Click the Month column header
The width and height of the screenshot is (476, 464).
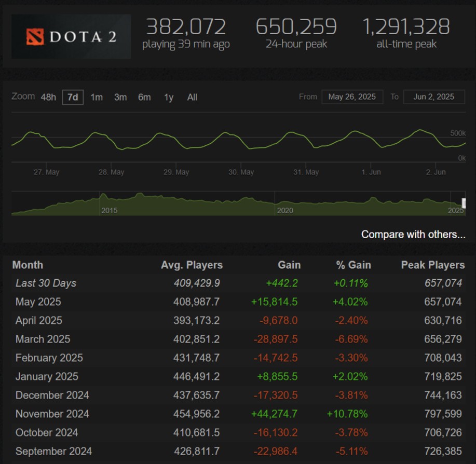pos(28,265)
